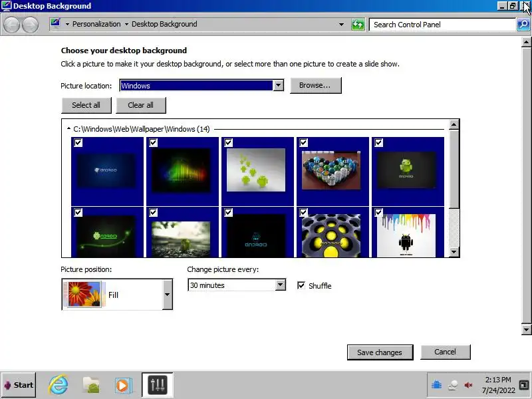Click the mixer sliders taskbar button
The height and width of the screenshot is (399, 532).
click(158, 385)
